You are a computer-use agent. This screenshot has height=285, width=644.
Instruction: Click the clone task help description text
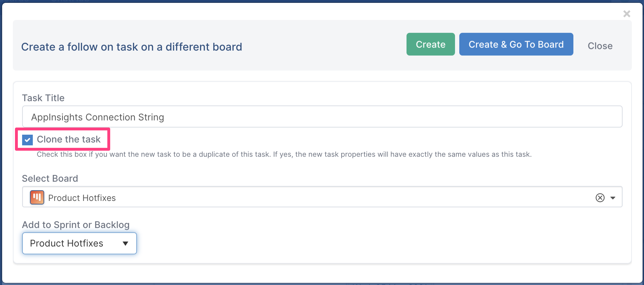click(x=284, y=154)
